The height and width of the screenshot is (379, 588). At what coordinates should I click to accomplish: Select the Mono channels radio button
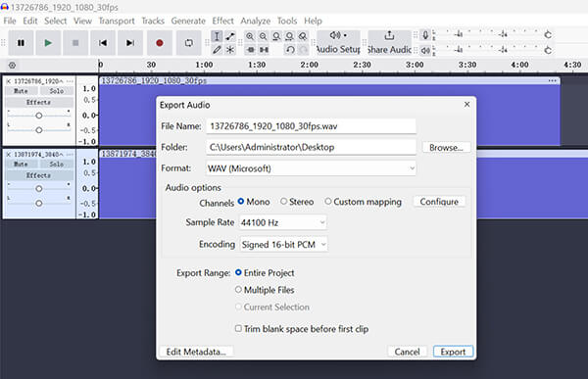point(241,202)
